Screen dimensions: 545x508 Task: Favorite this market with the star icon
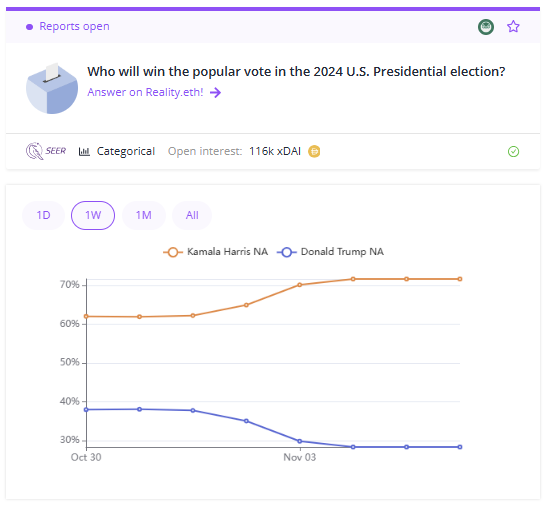pos(513,26)
